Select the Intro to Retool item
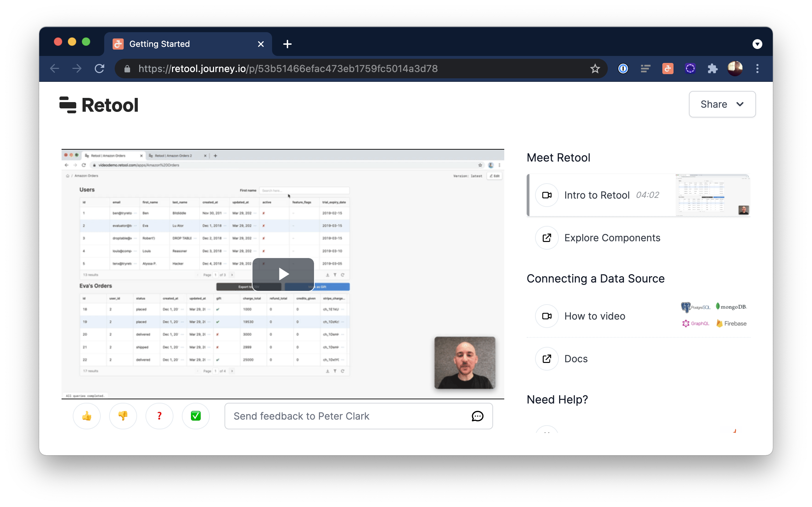Image resolution: width=812 pixels, height=507 pixels. (x=597, y=195)
